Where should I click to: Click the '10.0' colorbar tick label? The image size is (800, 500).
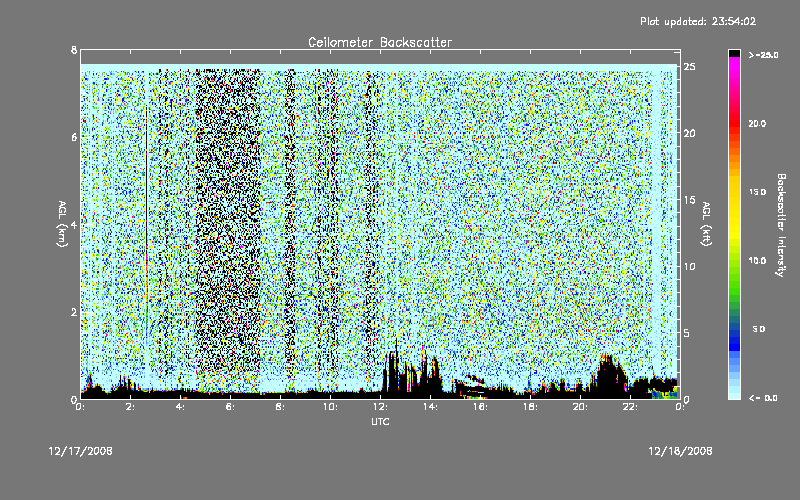point(757,260)
